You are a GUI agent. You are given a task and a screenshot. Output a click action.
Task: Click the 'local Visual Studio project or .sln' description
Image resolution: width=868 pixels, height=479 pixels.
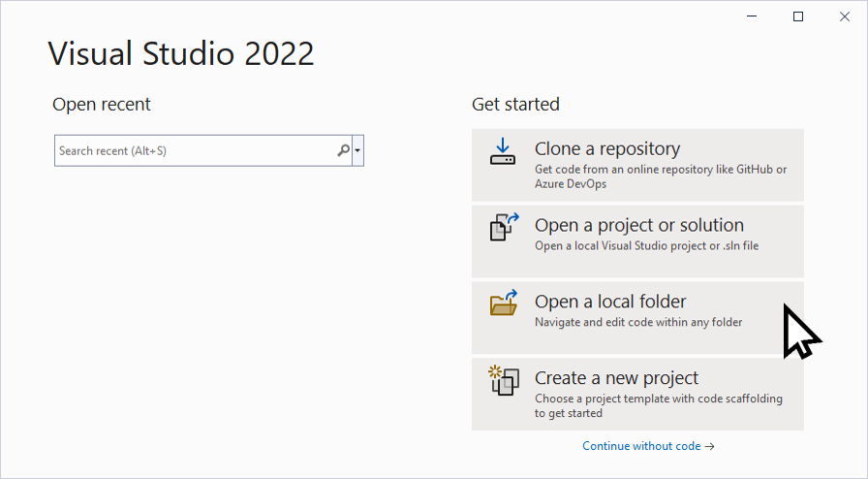[x=646, y=245]
